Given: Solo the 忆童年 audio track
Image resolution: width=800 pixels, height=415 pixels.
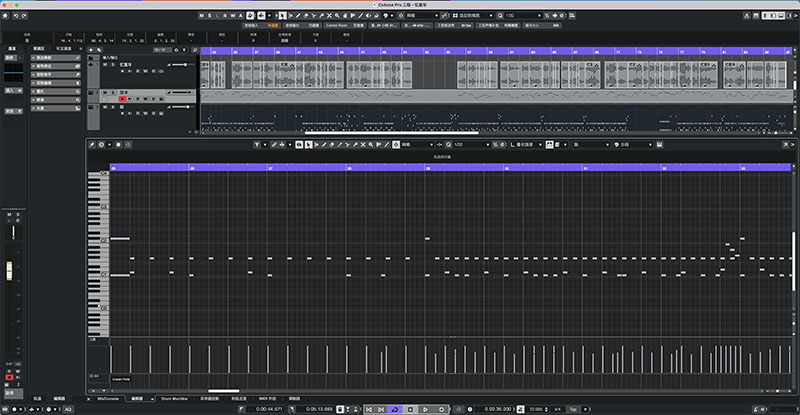Looking at the screenshot, I should [x=113, y=65].
